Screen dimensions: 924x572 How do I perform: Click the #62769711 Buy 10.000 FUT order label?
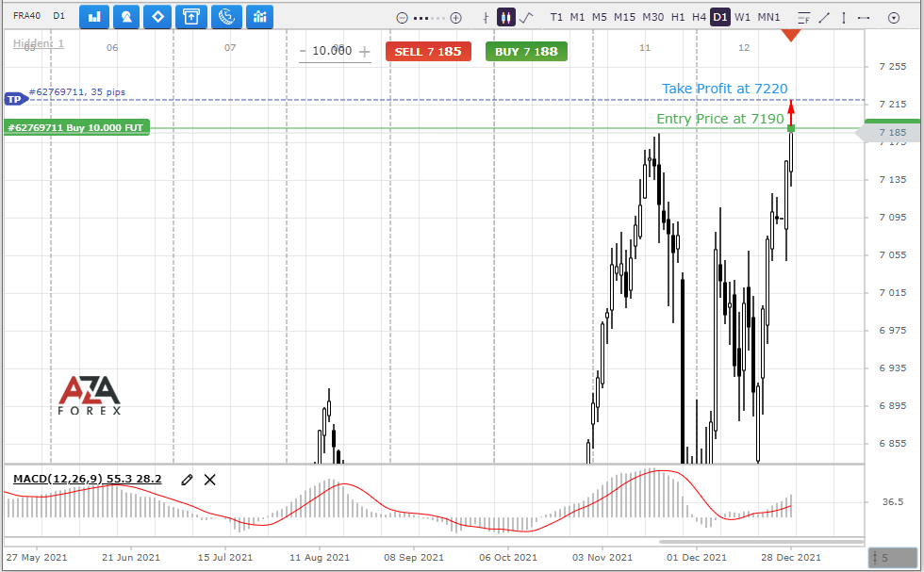76,127
